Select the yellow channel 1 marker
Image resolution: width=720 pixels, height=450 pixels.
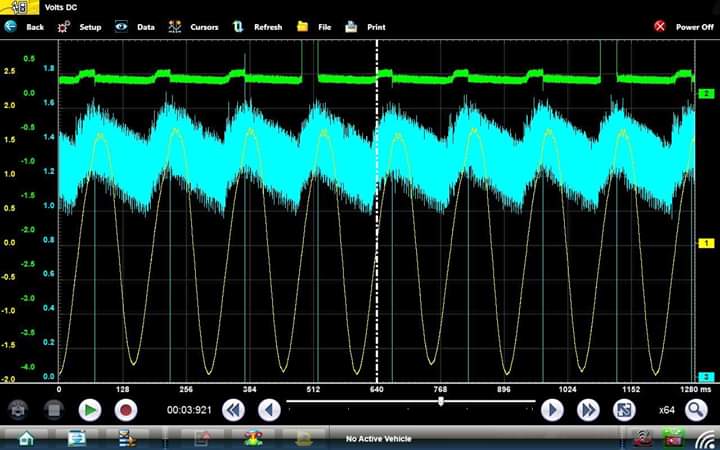click(x=707, y=243)
